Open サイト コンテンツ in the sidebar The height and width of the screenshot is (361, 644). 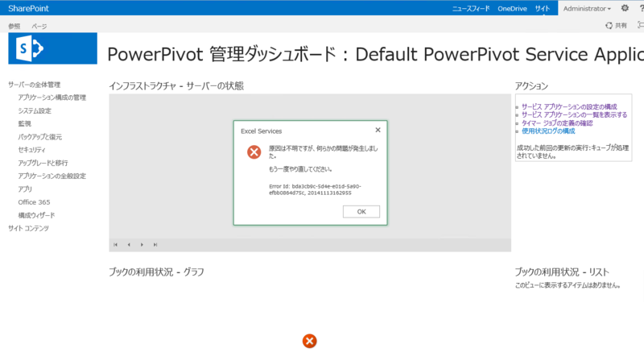(28, 228)
